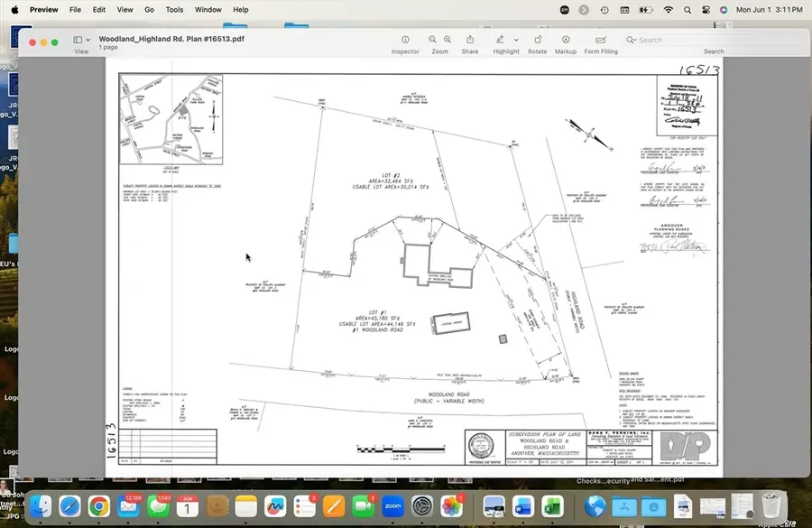
Task: Open search options magnifier dropdown
Action: click(x=631, y=40)
